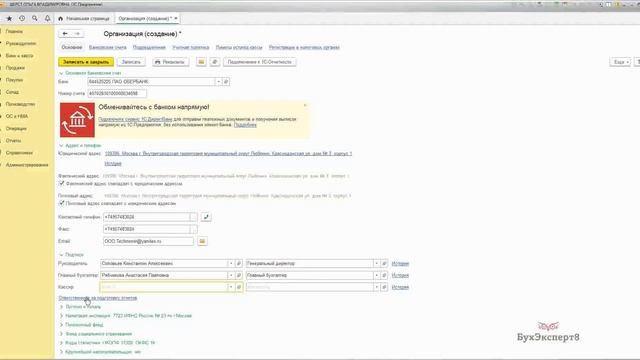This screenshot has width=640, height=360.
Task: Close the bank exchange banner
Action: point(305,105)
